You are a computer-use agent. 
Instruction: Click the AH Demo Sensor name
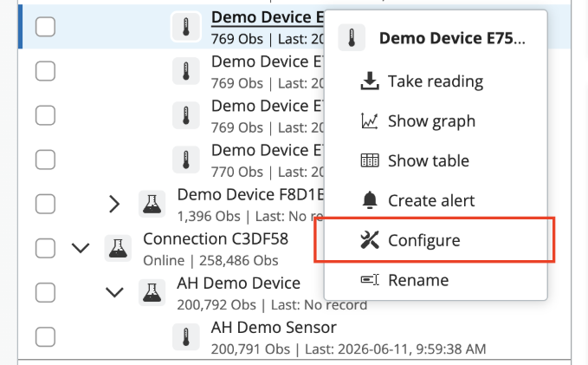[274, 328]
